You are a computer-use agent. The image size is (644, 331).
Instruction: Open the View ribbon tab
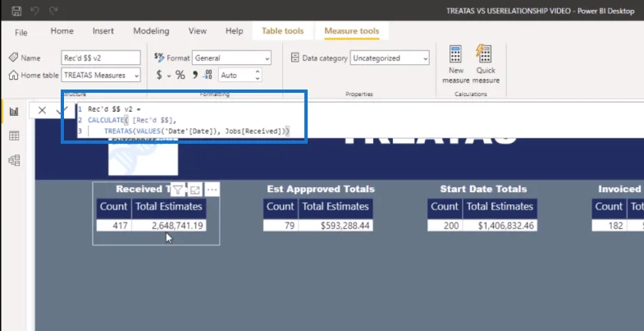(198, 31)
